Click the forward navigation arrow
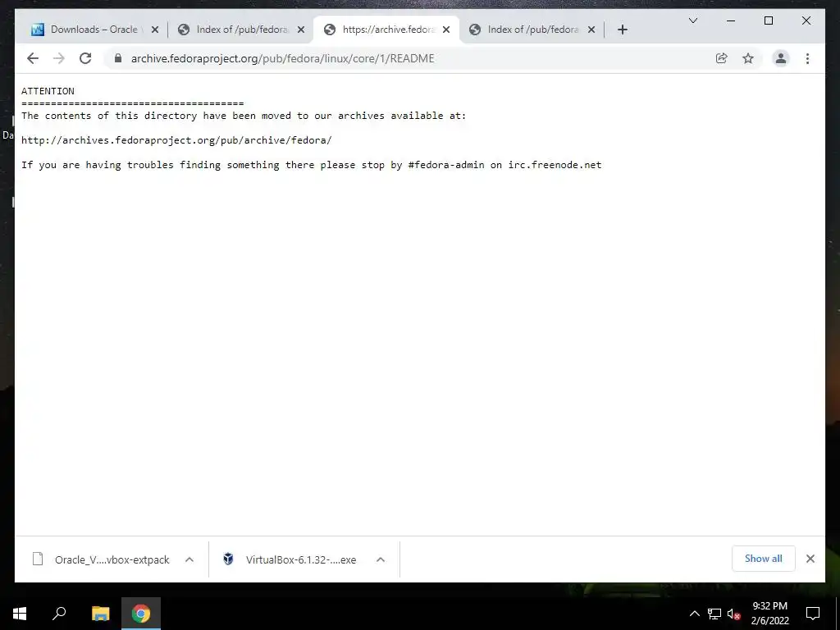The image size is (840, 630). (59, 58)
